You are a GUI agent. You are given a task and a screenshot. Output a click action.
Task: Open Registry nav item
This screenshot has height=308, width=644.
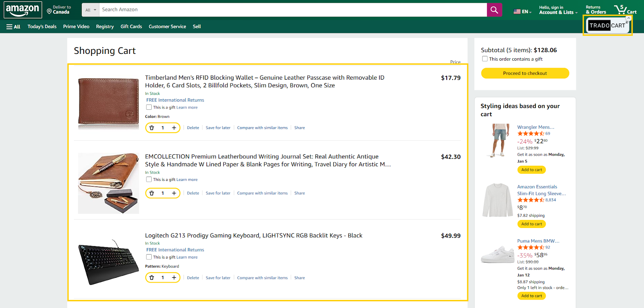(x=105, y=27)
